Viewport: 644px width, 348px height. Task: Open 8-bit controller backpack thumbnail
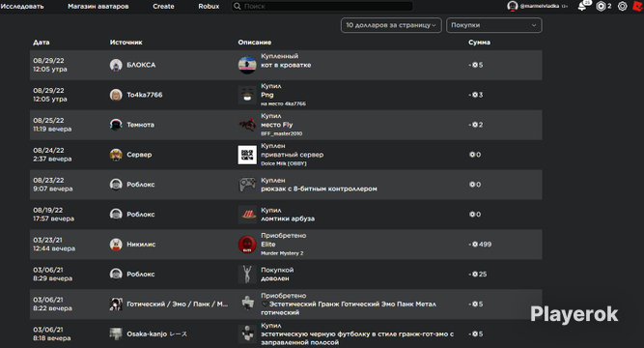(247, 185)
